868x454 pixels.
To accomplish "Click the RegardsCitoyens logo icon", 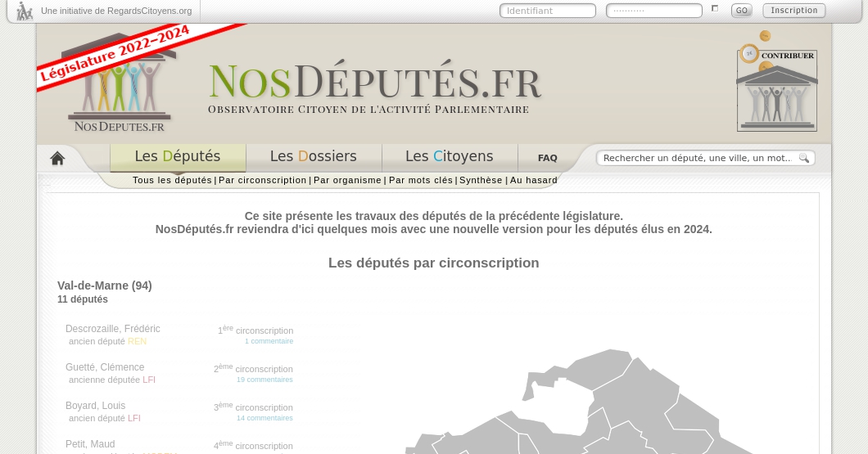I will pos(25,11).
